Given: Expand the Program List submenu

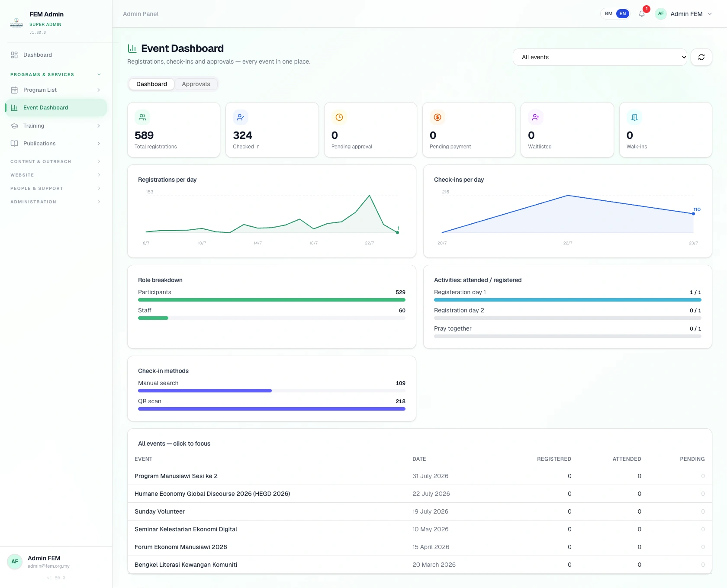Looking at the screenshot, I should click(x=99, y=90).
